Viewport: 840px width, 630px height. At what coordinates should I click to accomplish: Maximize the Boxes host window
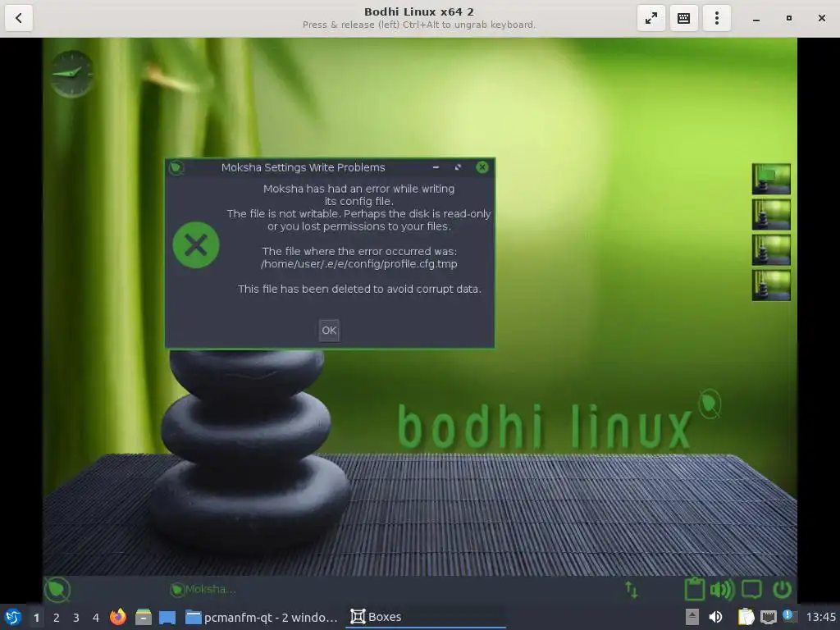[788, 18]
